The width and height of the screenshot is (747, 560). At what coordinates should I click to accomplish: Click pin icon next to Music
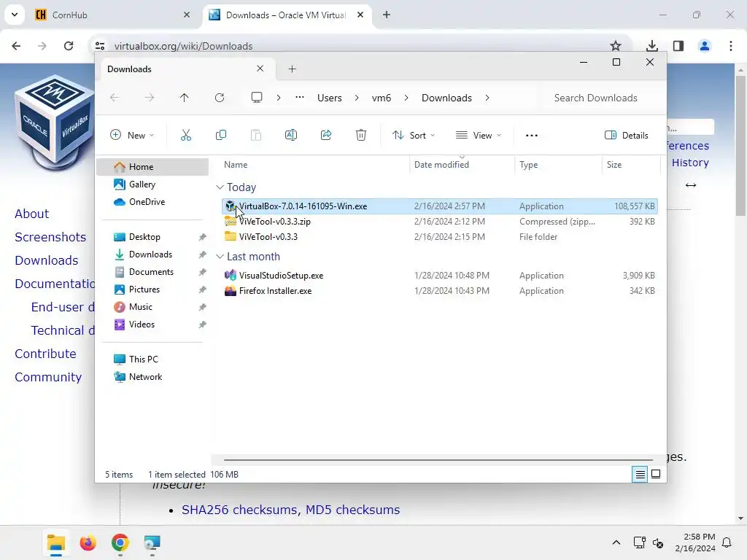coord(203,307)
